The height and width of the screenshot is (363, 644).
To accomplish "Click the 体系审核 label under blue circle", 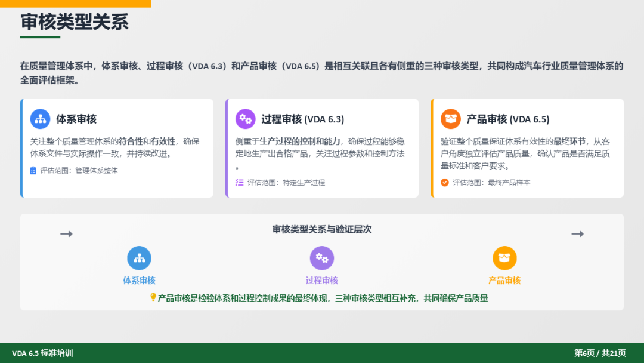I will click(139, 281).
